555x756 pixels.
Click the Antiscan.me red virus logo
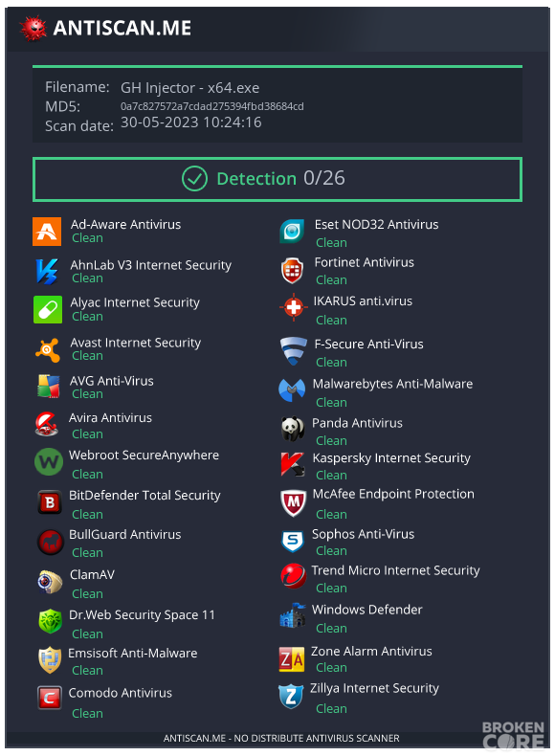click(33, 28)
